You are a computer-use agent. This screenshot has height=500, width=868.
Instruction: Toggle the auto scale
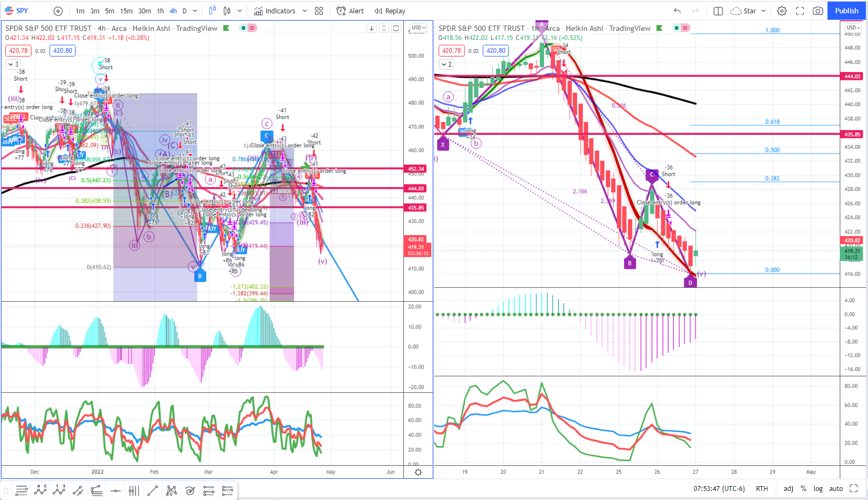[836, 488]
